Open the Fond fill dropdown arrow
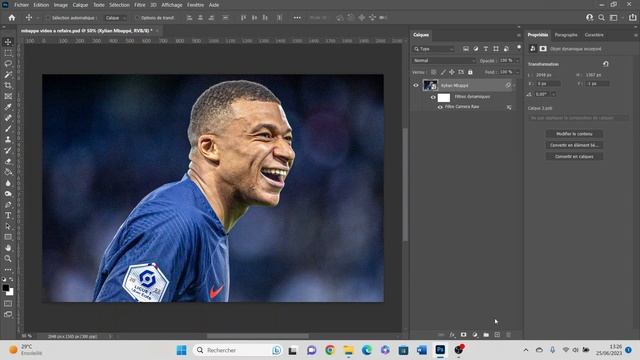 click(x=517, y=72)
